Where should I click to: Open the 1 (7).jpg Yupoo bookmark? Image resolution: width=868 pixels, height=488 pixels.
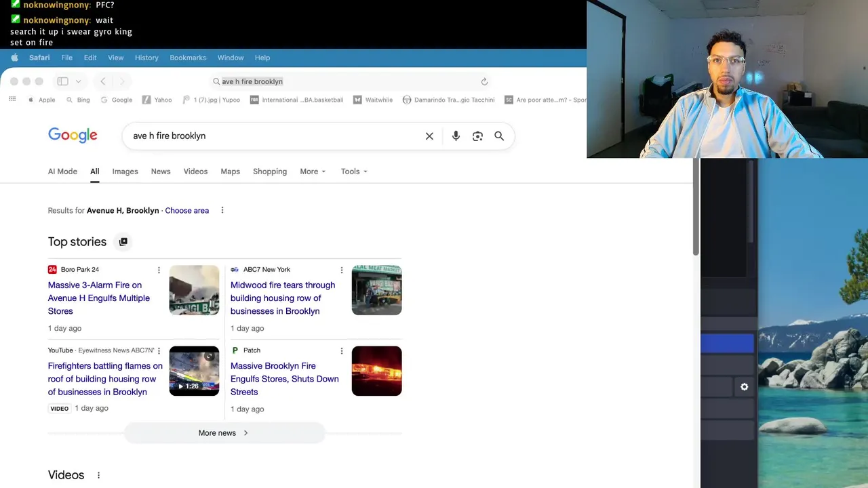point(212,100)
